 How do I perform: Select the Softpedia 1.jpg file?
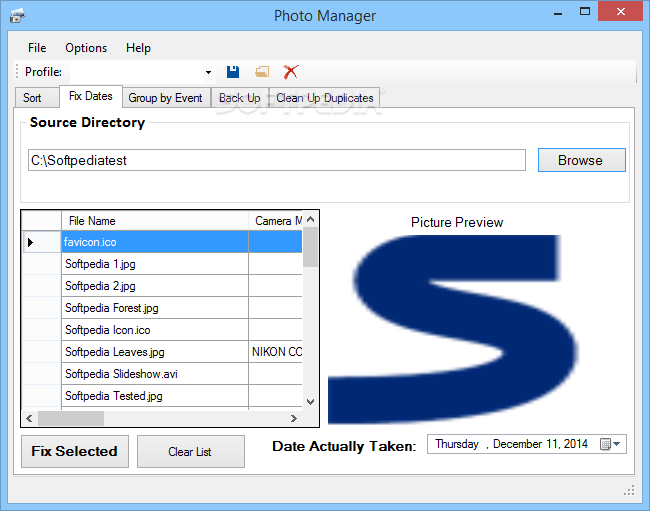click(155, 264)
